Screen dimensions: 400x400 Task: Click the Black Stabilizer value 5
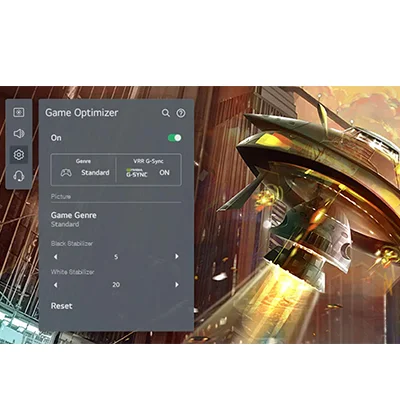(116, 257)
